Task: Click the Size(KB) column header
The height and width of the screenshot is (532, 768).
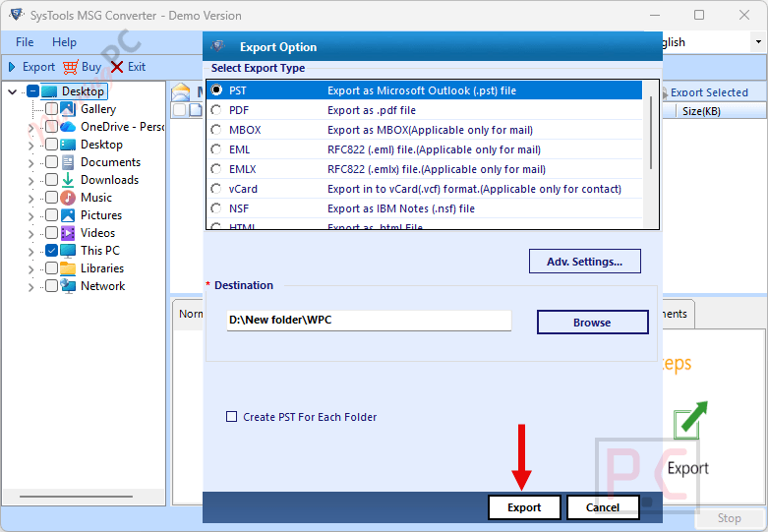Action: coord(701,111)
